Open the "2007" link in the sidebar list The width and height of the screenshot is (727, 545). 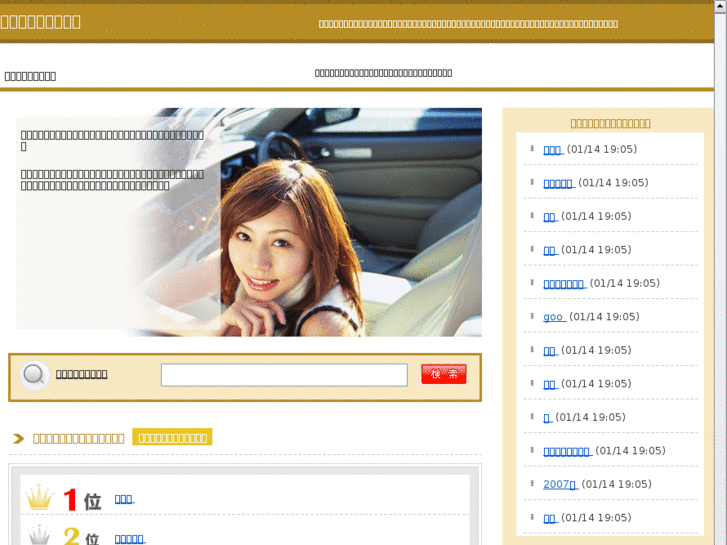[x=560, y=484]
